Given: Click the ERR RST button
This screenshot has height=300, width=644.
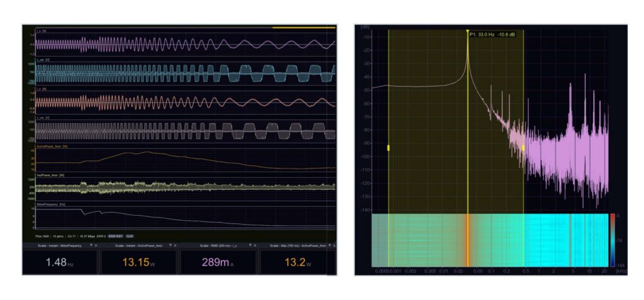Looking at the screenshot, I should click(x=116, y=236).
